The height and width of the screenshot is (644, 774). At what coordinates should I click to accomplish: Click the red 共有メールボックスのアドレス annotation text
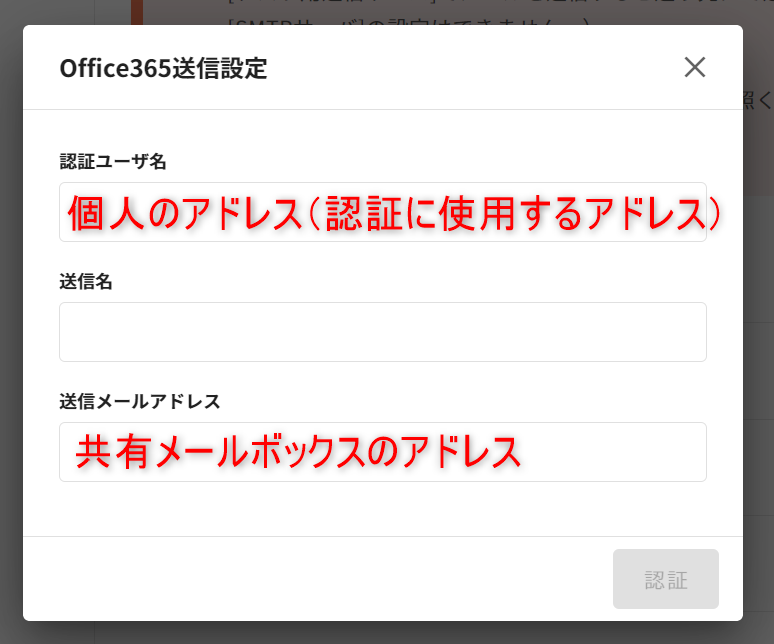click(300, 453)
